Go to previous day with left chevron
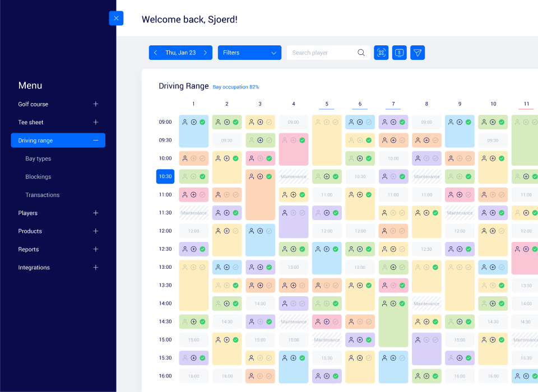The width and height of the screenshot is (538, 392). pos(156,53)
